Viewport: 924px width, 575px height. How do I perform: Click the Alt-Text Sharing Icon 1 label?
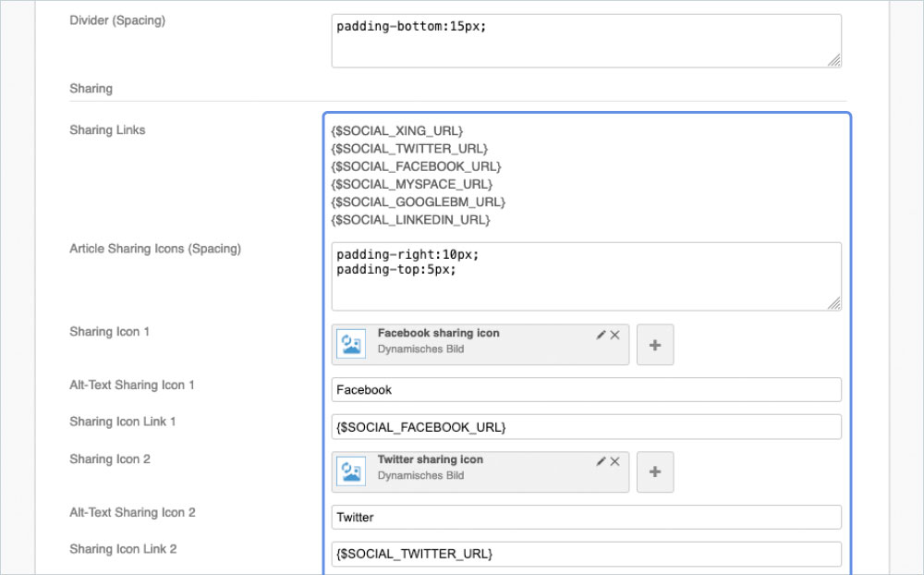pyautogui.click(x=131, y=385)
